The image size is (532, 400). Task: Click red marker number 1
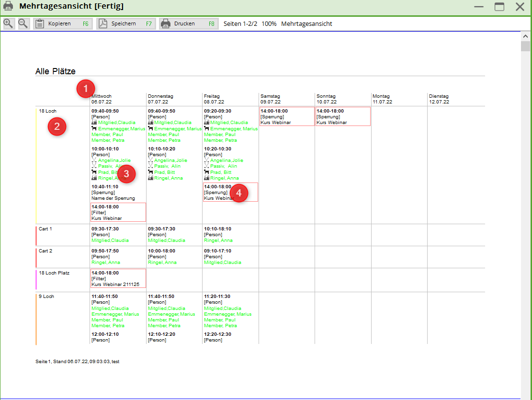(86, 89)
